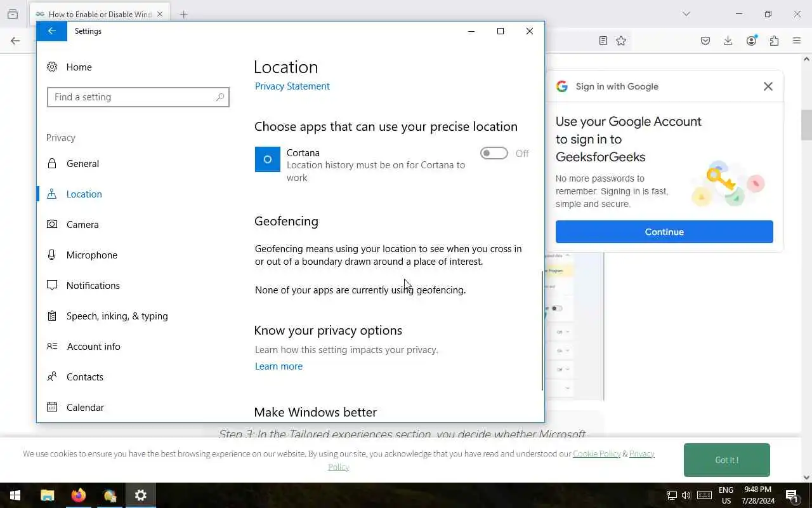Image resolution: width=812 pixels, height=508 pixels.
Task: Click the Account info icon
Action: coord(52,346)
